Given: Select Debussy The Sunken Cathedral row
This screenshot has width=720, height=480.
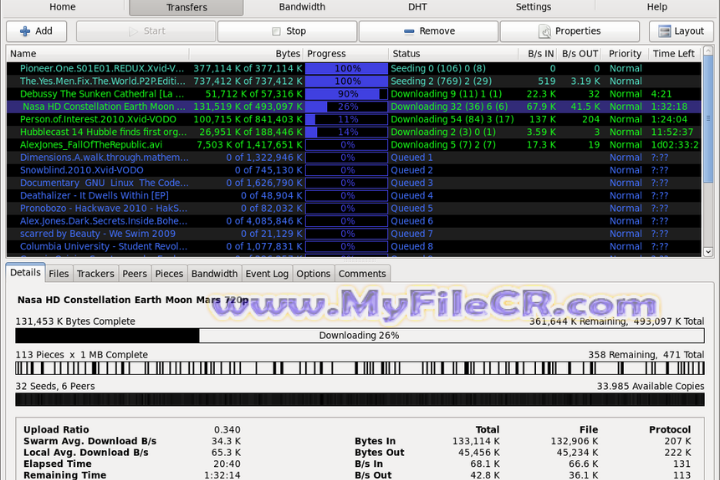Looking at the screenshot, I should click(354, 94).
